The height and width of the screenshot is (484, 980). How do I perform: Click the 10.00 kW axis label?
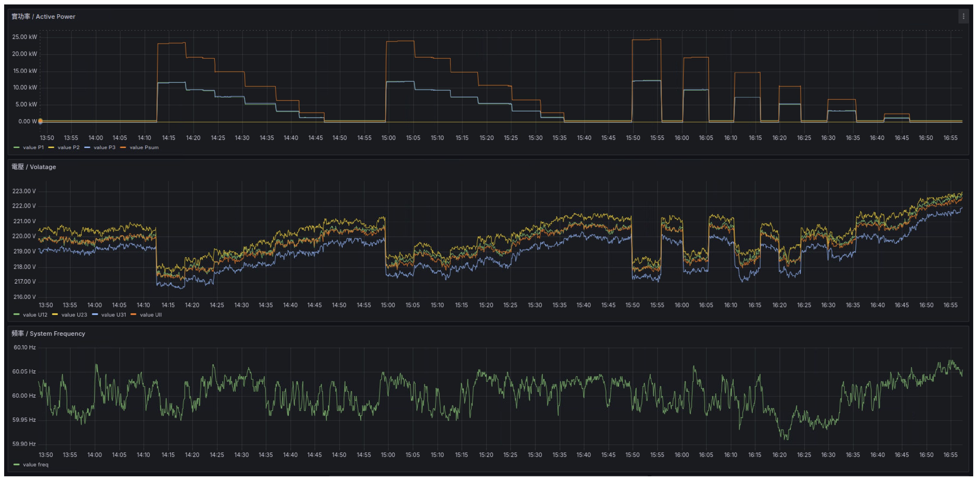25,88
